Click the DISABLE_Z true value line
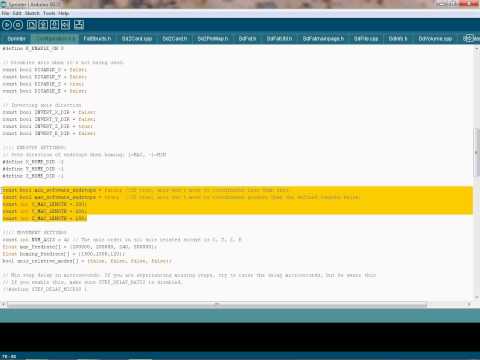Screen dimensions: 480x360 coord(43,84)
